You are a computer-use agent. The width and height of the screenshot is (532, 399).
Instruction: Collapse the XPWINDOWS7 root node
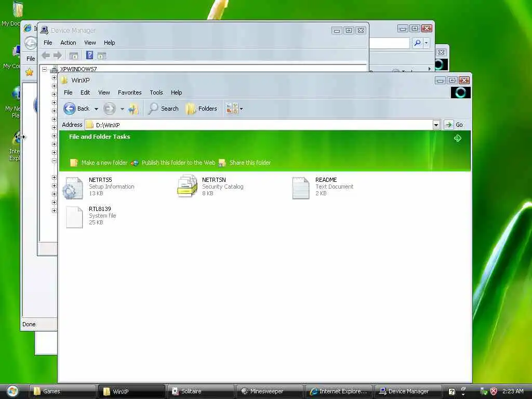point(45,69)
